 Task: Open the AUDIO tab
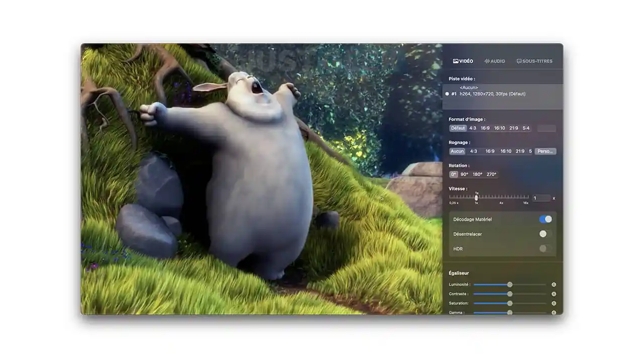click(495, 61)
